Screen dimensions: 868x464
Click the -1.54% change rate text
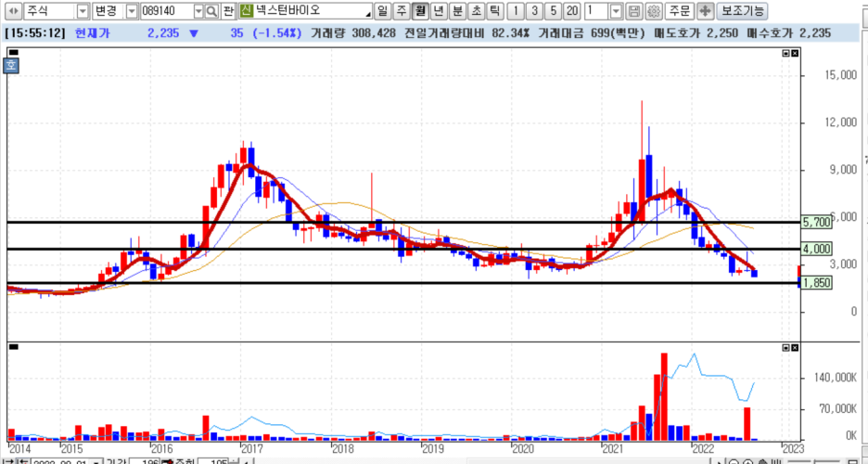pyautogui.click(x=276, y=33)
